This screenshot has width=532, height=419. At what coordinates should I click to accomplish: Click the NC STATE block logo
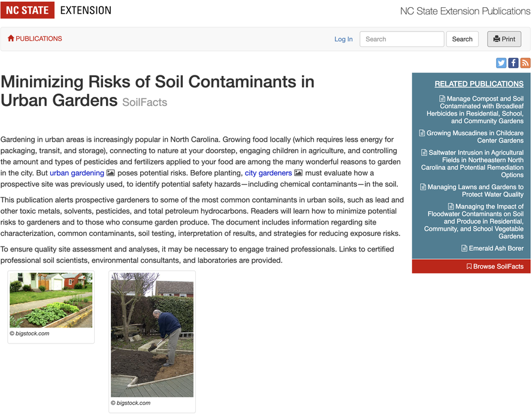28,10
